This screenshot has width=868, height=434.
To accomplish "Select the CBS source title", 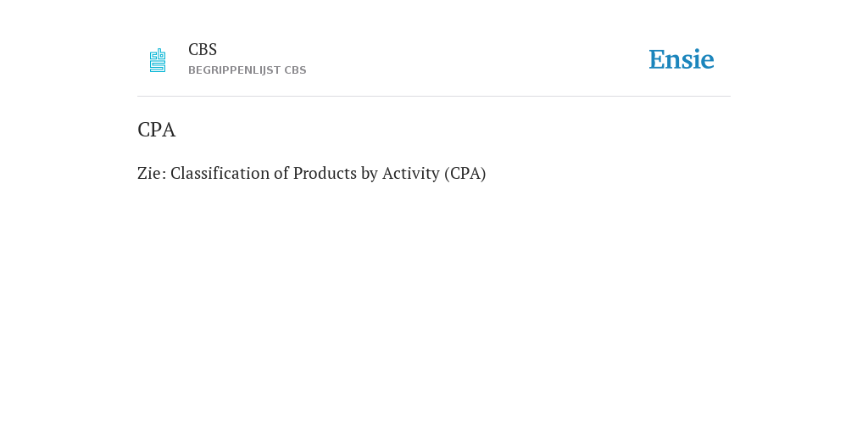I will click(x=203, y=50).
